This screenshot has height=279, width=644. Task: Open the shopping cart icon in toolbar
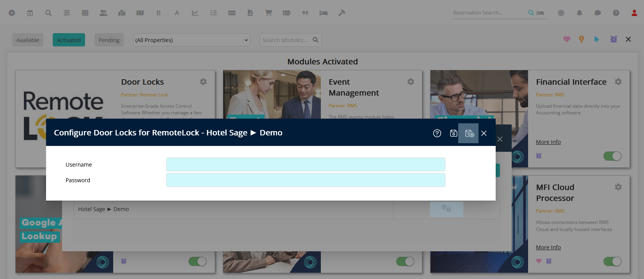[269, 13]
